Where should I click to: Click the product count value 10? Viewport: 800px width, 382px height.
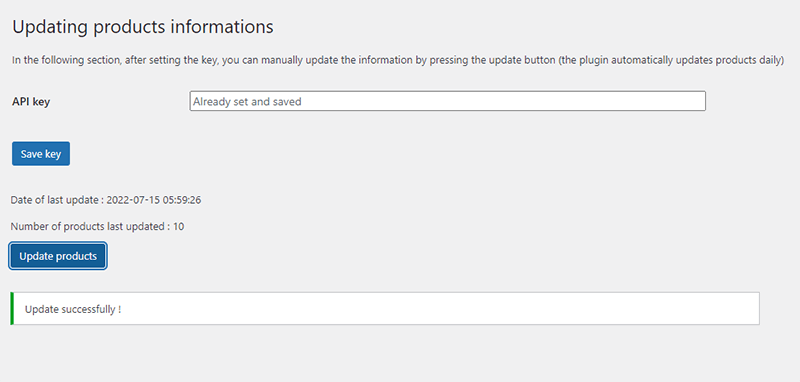tap(179, 226)
